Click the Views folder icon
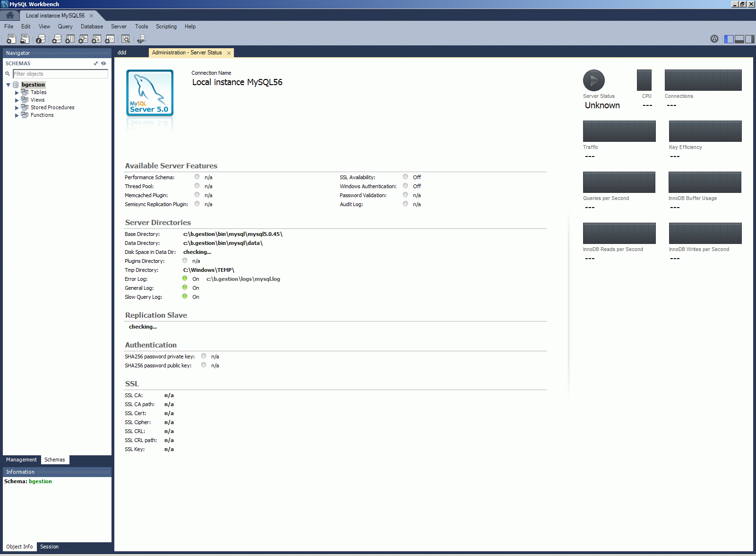The height and width of the screenshot is (556, 756). tap(25, 100)
